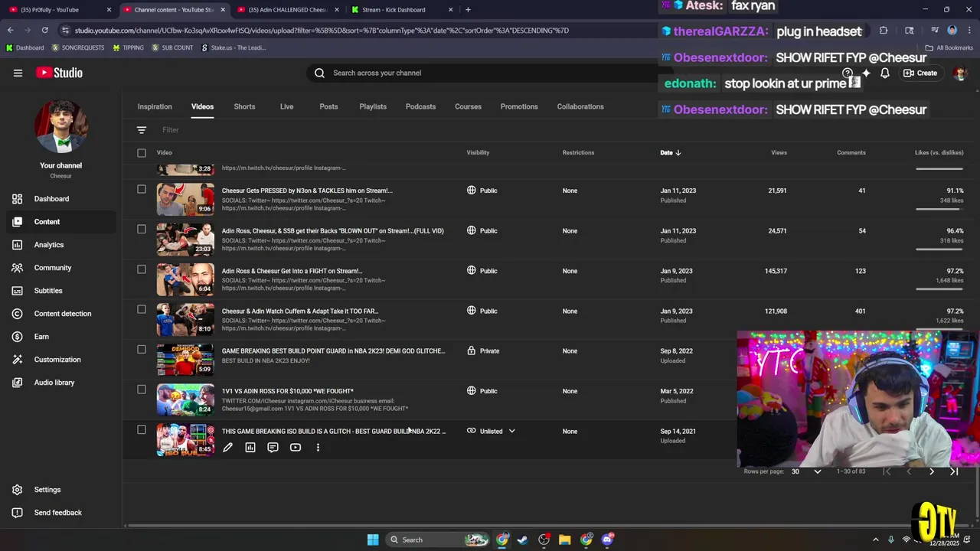980x551 pixels.
Task: Click the Create button
Action: (920, 73)
